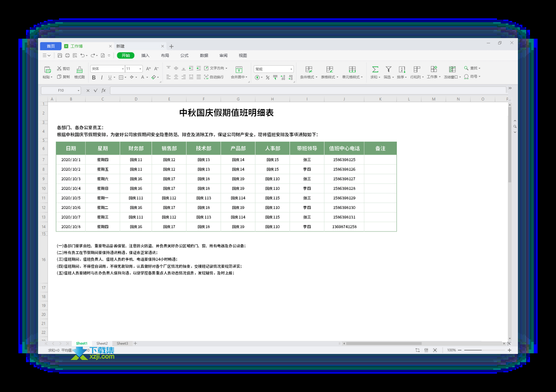Increase font size with A+ icon
The width and height of the screenshot is (556, 392).
[148, 69]
